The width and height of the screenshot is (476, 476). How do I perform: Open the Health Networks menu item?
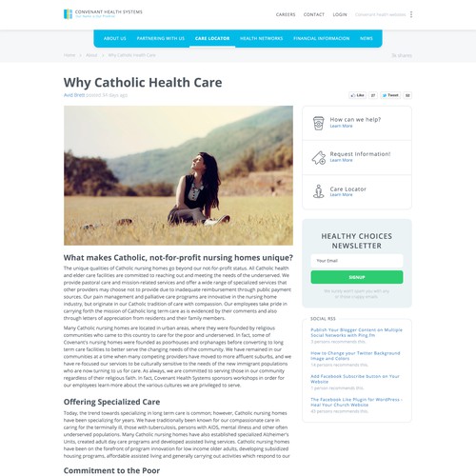tap(261, 38)
